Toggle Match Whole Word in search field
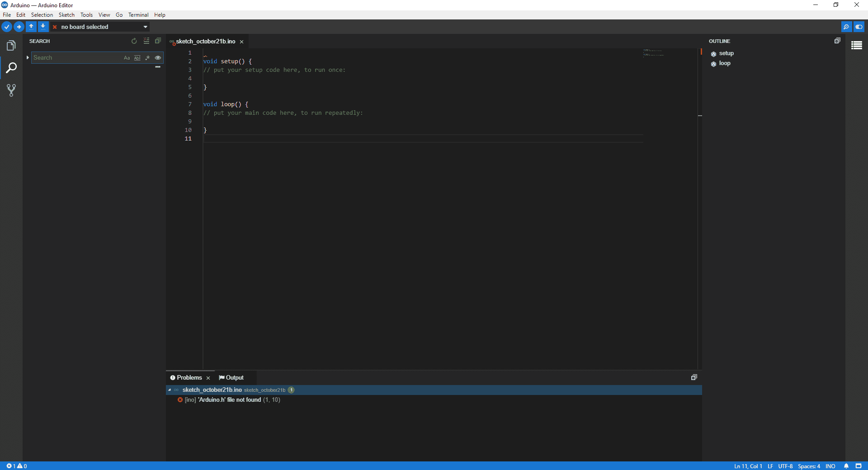Viewport: 868px width, 470px height. [x=137, y=58]
